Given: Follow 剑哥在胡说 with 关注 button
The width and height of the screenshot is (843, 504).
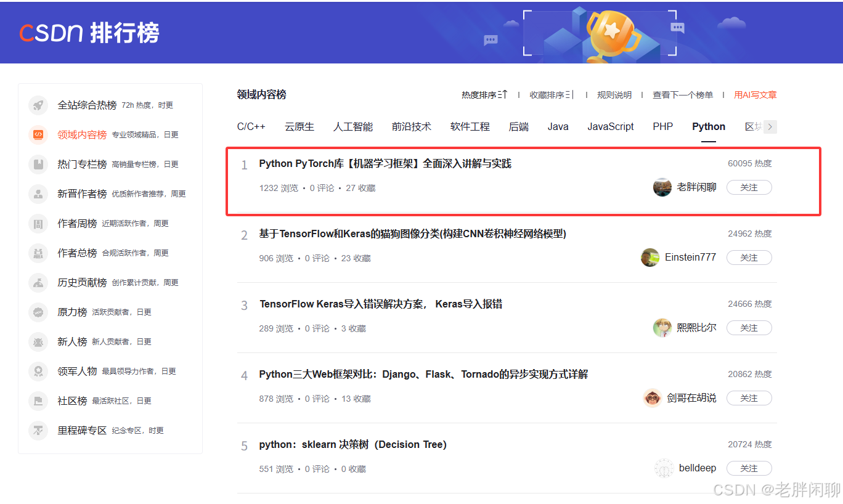Looking at the screenshot, I should tap(749, 398).
